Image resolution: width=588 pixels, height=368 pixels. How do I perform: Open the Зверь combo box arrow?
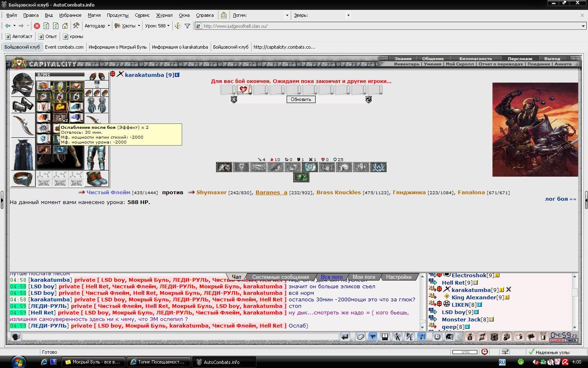pyautogui.click(x=348, y=15)
